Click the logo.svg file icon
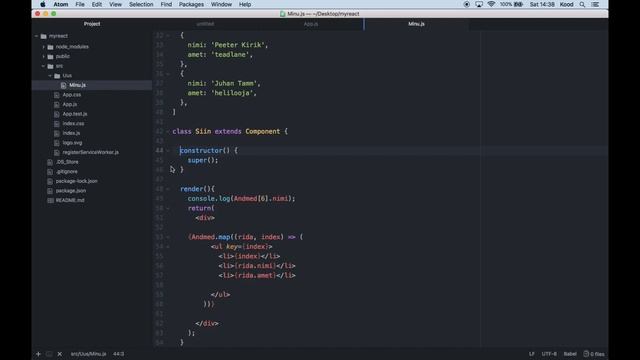Screen dimensions: 640x360 [57, 143]
